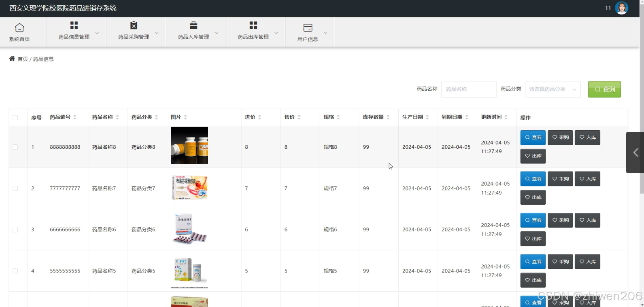Screen dimensions: 644x307
Task: Sort by 药品编号 column arrows
Action: (75, 117)
